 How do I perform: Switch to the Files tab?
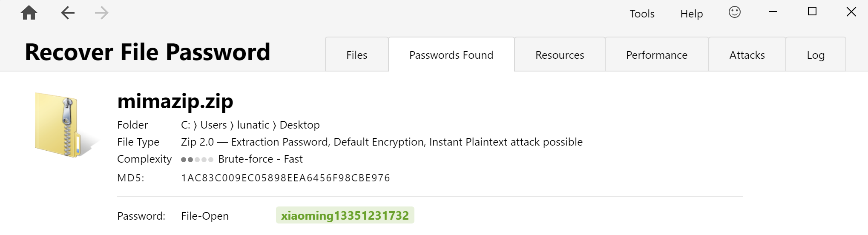[x=357, y=54]
